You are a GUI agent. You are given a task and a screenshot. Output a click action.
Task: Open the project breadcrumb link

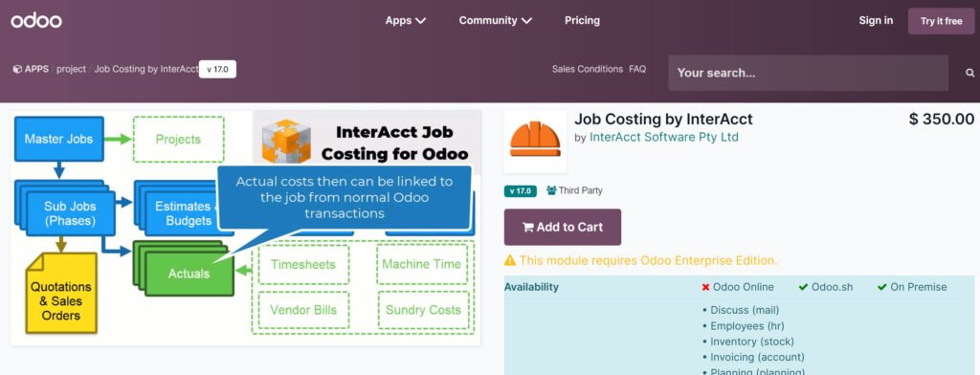pos(71,70)
